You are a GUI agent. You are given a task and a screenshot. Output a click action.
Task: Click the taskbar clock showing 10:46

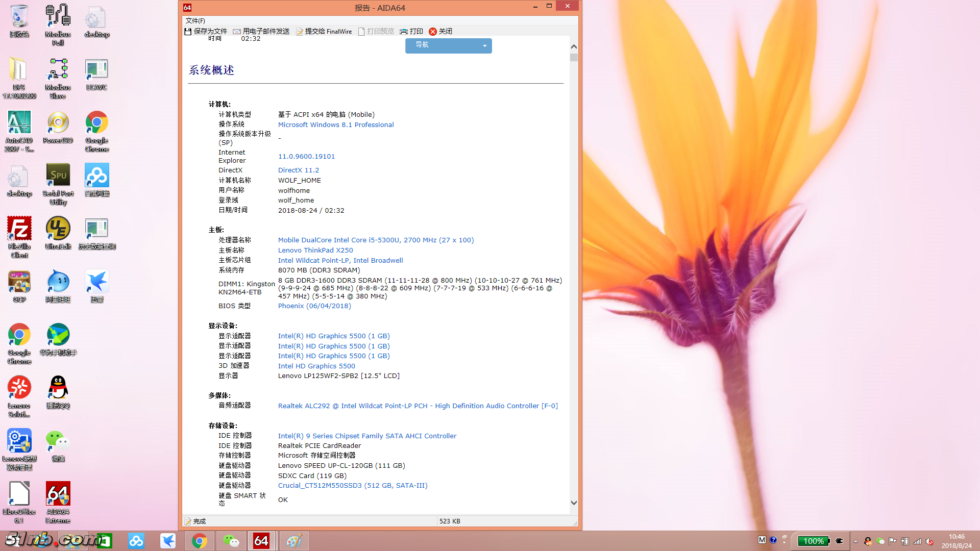pos(957,541)
